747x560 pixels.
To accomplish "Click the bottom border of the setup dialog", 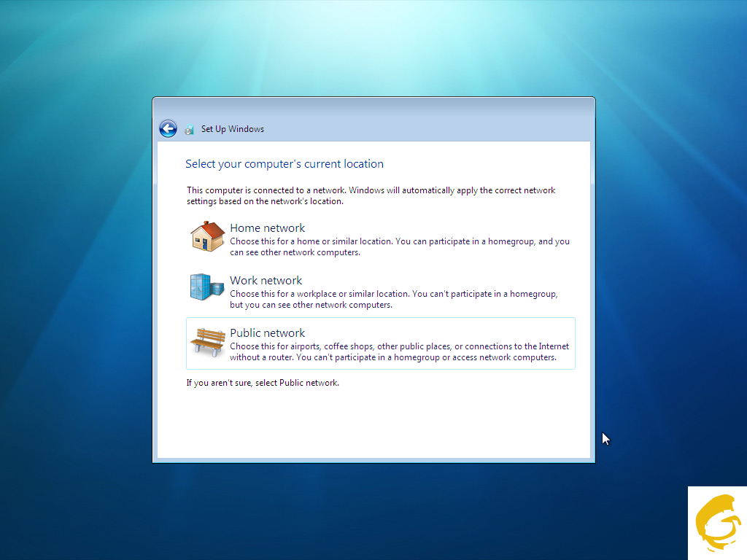I will pyautogui.click(x=373, y=461).
